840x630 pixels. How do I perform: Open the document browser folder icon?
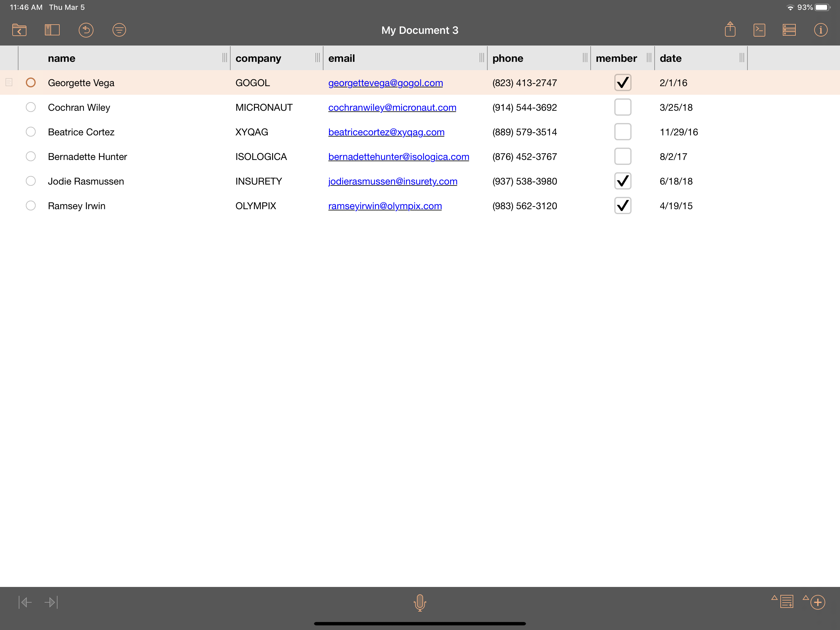coord(19,30)
